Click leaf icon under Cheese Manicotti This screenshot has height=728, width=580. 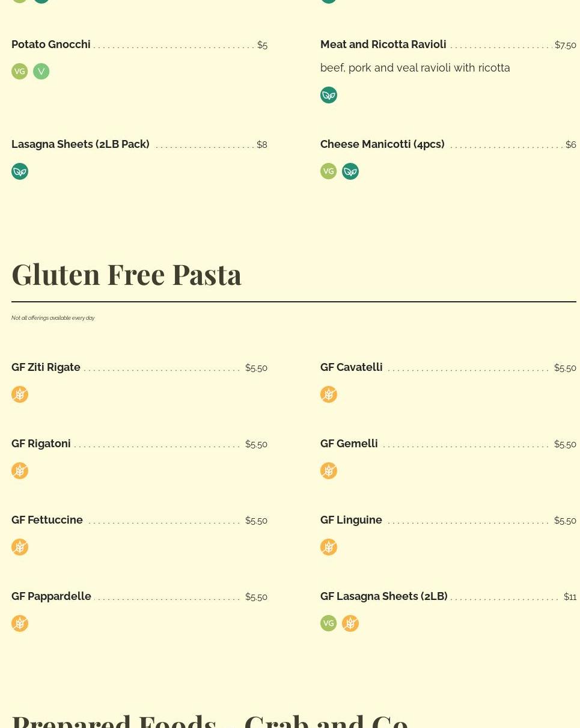click(x=350, y=171)
